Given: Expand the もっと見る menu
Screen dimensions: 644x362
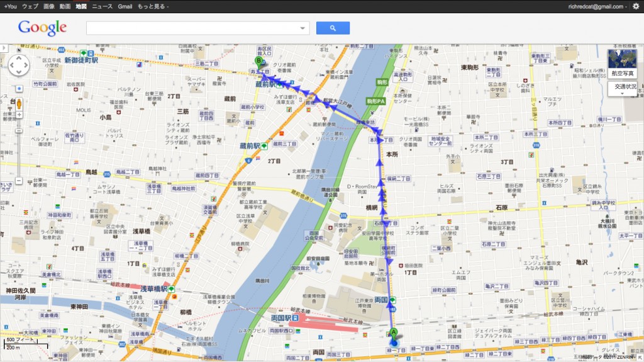Looking at the screenshot, I should coord(153,6).
